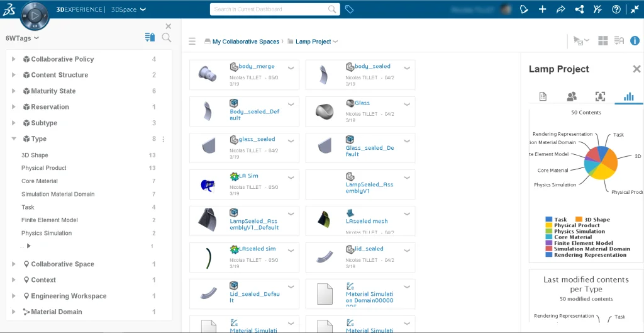
Task: Click the 3D Shape orange legend swatch
Action: [x=579, y=220]
